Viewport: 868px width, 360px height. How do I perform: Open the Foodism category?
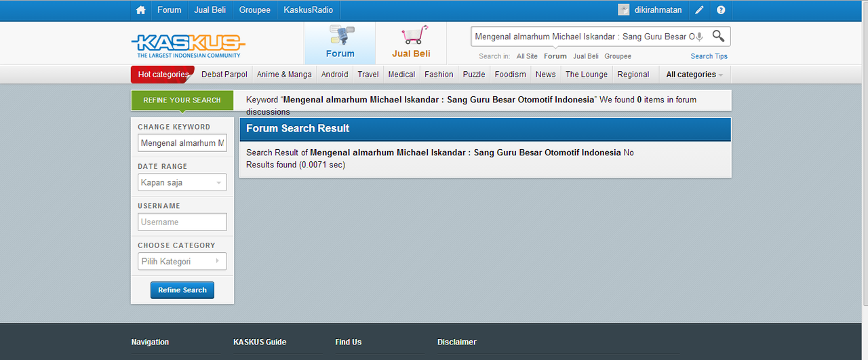[511, 75]
